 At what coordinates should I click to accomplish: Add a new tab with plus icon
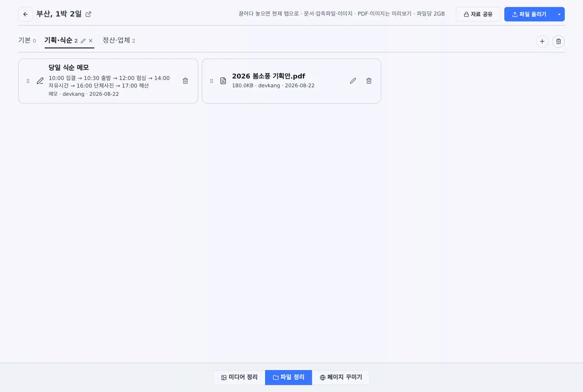542,41
